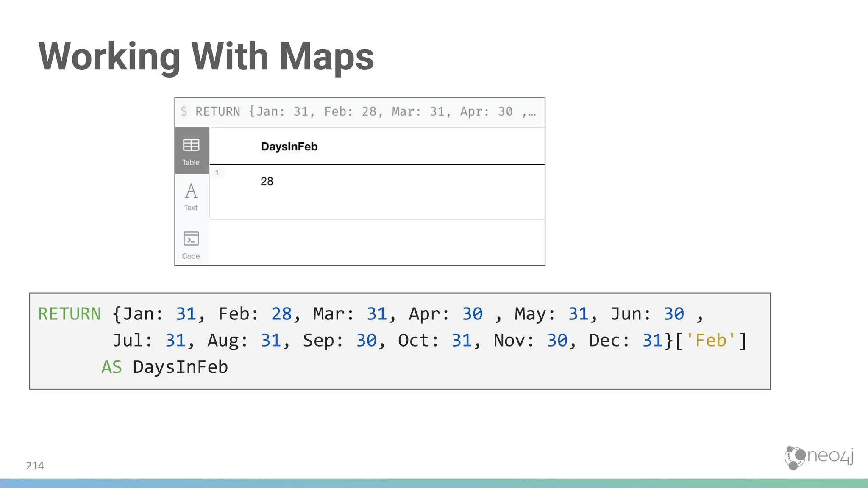Click the query bar starting with RETURN
868x488 pixels.
click(360, 112)
